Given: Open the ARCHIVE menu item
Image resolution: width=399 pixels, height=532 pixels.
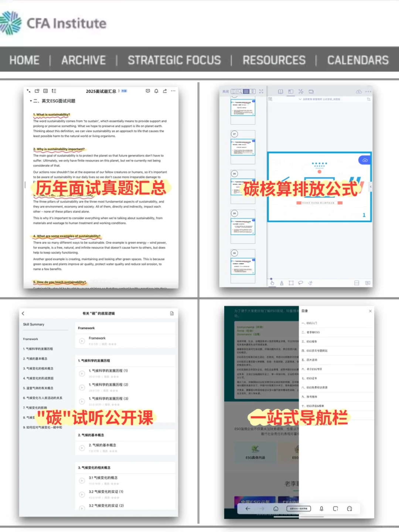Looking at the screenshot, I should pyautogui.click(x=83, y=60).
